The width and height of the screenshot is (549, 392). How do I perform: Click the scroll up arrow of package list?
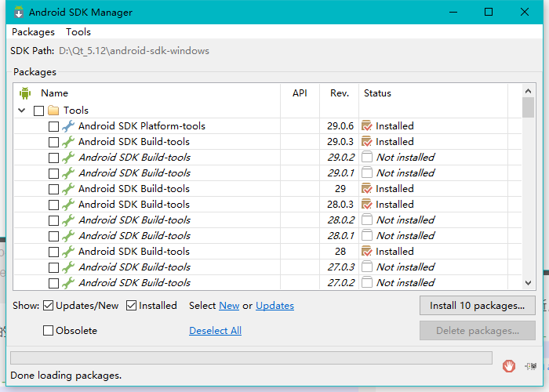point(529,91)
